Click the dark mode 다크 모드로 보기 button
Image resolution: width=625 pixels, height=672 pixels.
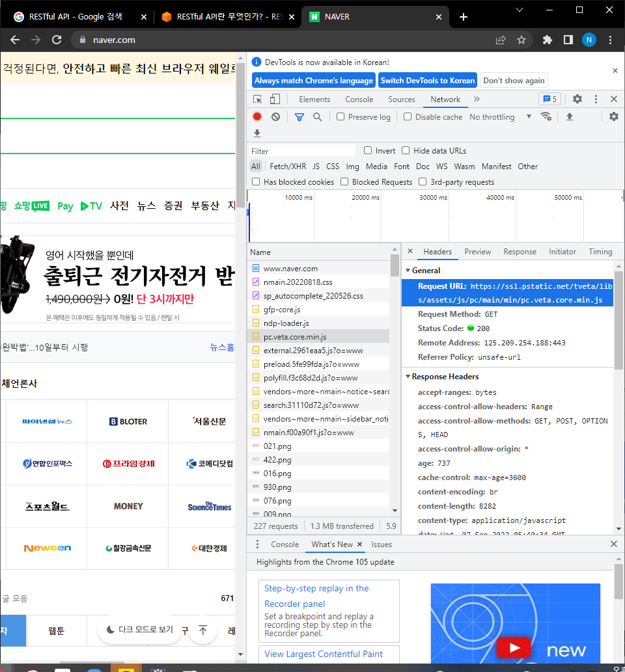coord(140,630)
